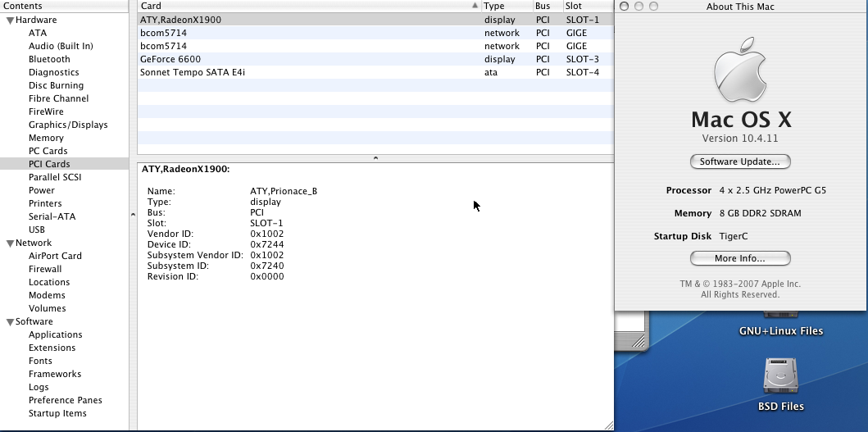868x432 pixels.
Task: Click the pane splitter handle above details
Action: 375,158
